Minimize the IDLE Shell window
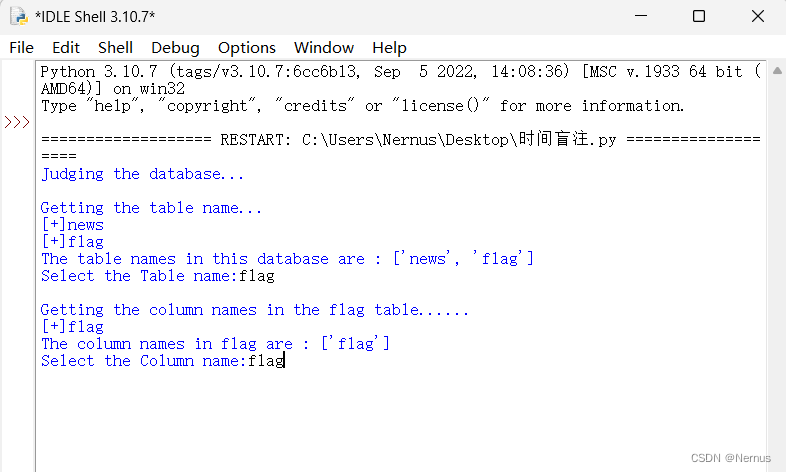The image size is (786, 472). pos(641,16)
